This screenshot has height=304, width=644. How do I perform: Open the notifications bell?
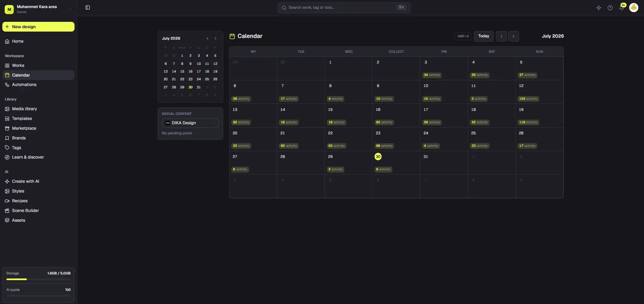[x=622, y=8]
